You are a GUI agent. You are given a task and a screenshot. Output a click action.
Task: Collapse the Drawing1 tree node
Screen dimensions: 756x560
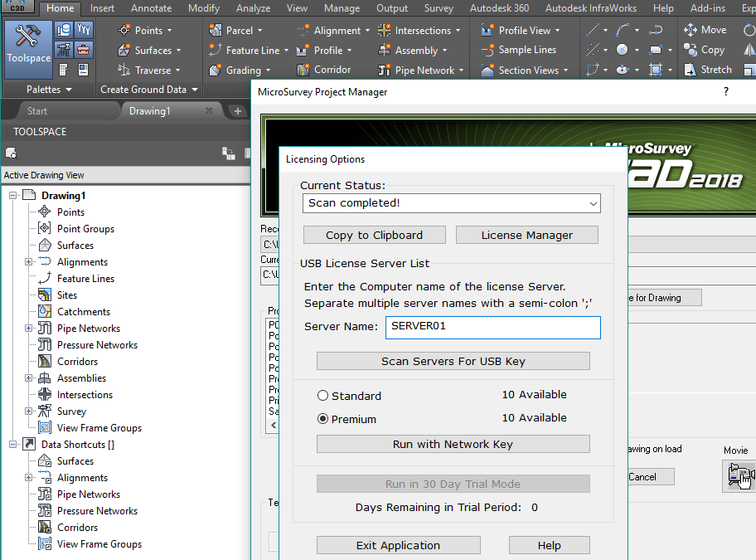click(14, 196)
